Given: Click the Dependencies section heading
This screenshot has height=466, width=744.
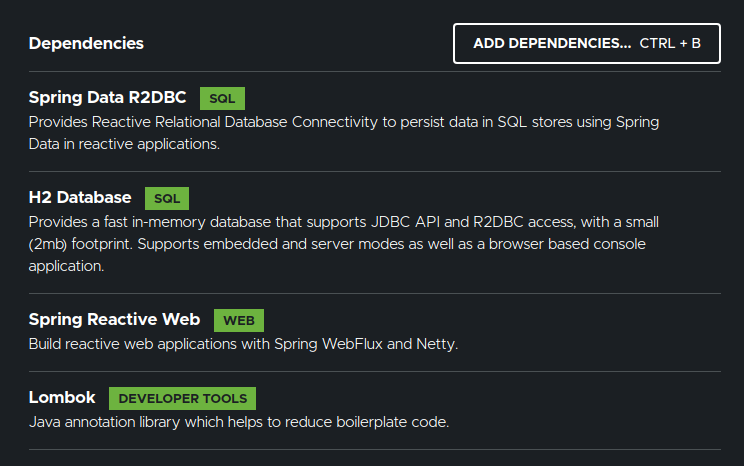Looking at the screenshot, I should click(86, 43).
